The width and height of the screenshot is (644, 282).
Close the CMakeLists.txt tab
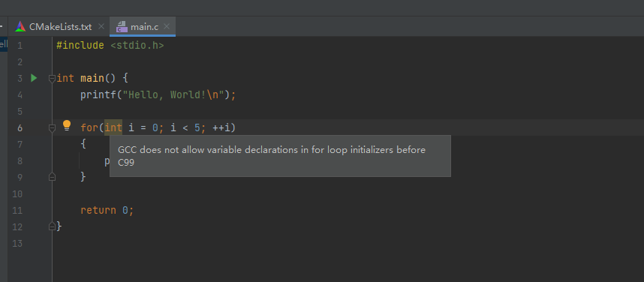pos(101,27)
